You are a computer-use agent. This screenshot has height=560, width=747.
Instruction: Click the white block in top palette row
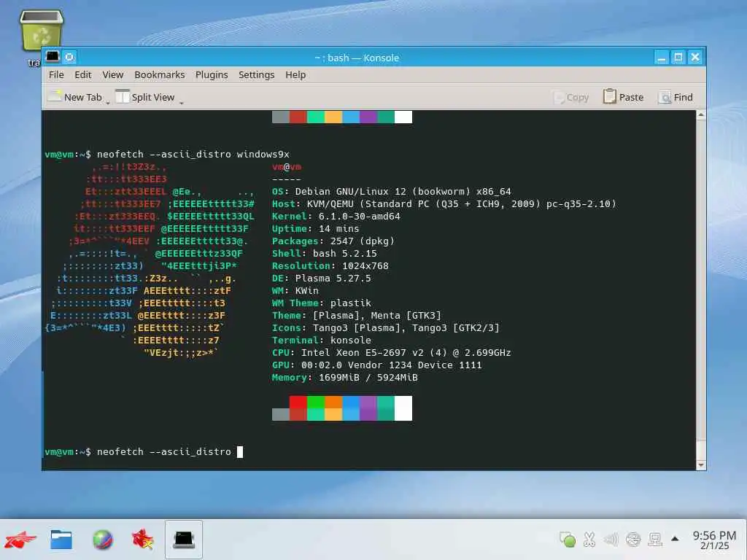click(x=403, y=117)
